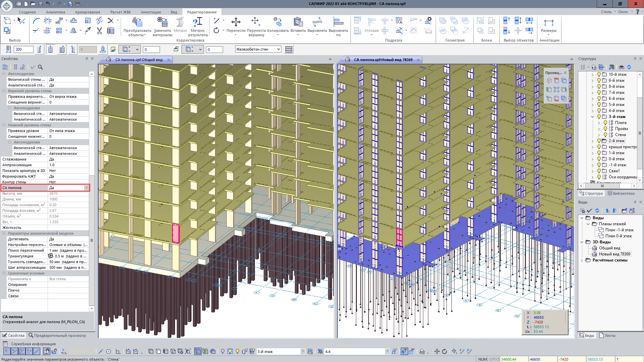Click the Выровнять (Align) tool icon

[317, 22]
